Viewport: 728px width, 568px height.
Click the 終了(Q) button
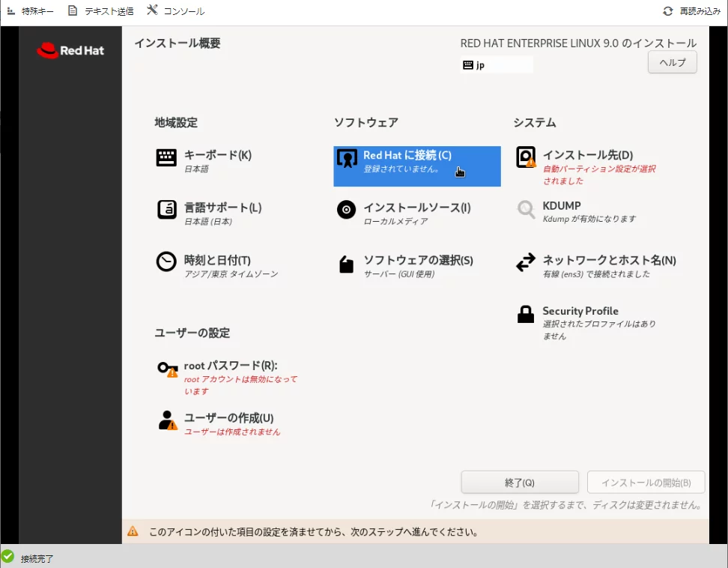click(x=520, y=483)
